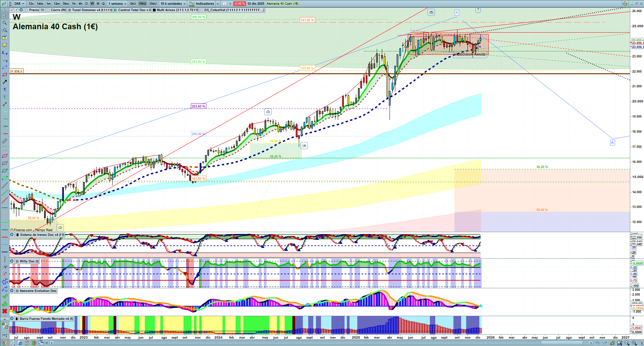This screenshot has width=644, height=346.
Task: Switch to the 56m timeframe
Action: pos(66,4)
